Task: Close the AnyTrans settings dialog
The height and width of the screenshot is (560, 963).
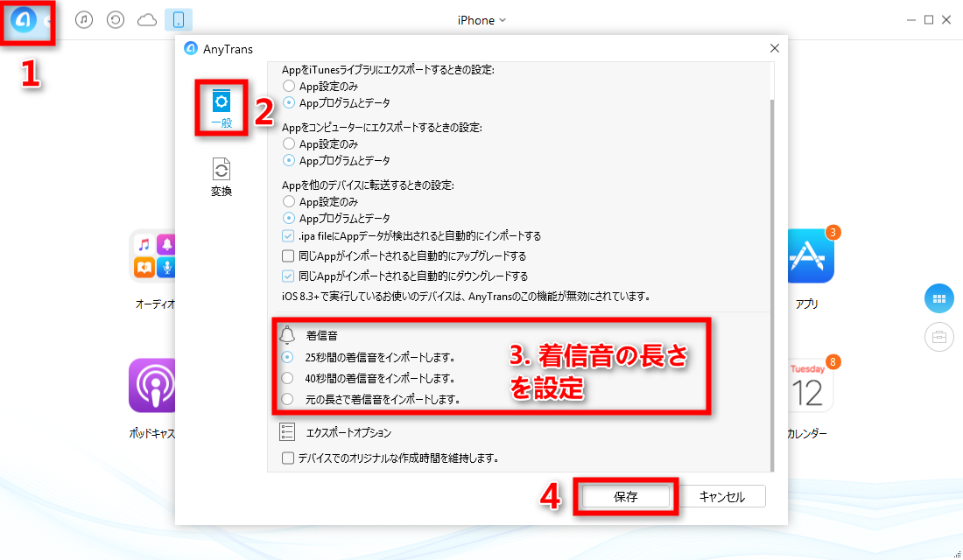Action: (x=775, y=48)
